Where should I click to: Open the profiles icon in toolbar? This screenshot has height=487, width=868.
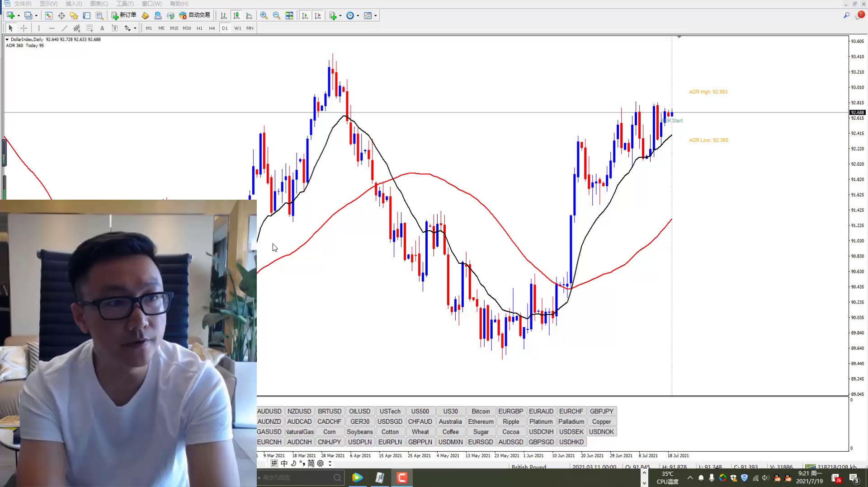(28, 16)
